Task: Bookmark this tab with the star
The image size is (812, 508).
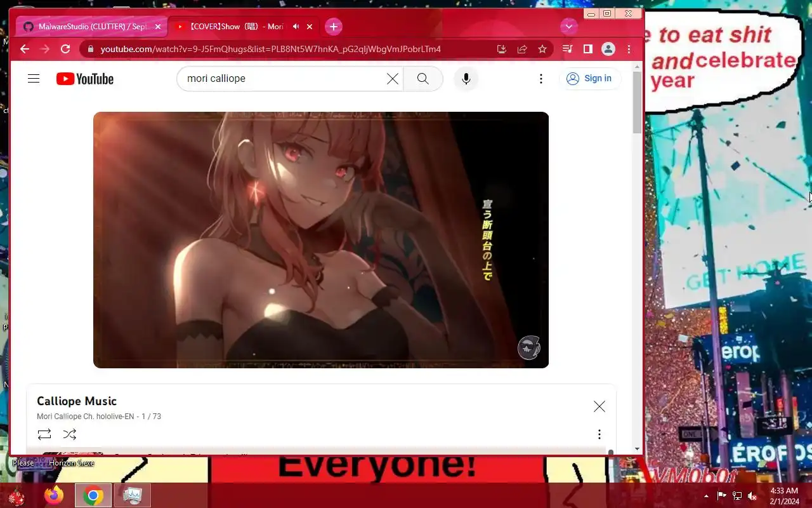Action: click(x=542, y=49)
